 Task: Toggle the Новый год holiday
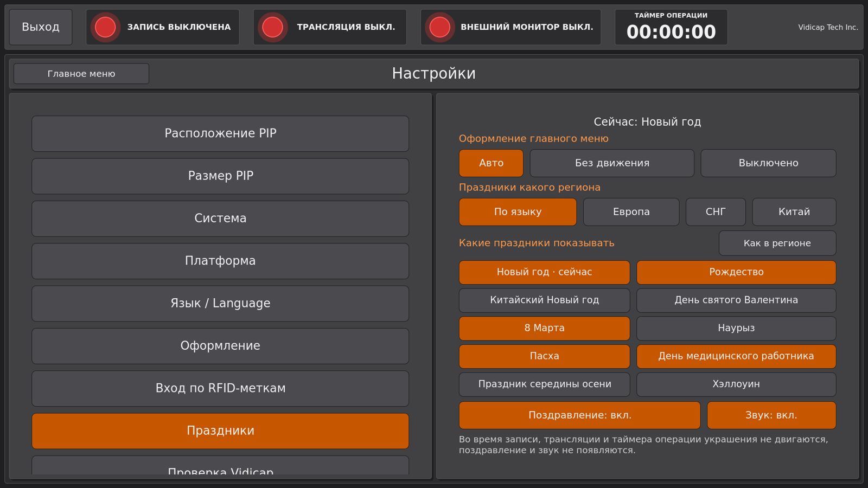point(544,272)
